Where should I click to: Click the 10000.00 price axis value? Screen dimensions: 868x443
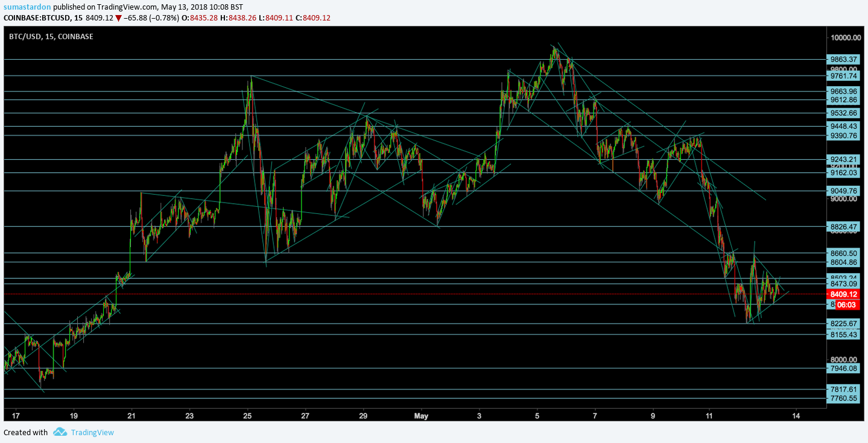coord(844,37)
